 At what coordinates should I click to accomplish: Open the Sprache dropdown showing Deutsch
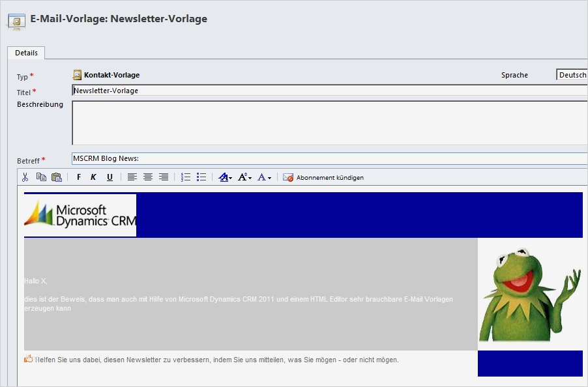click(572, 75)
